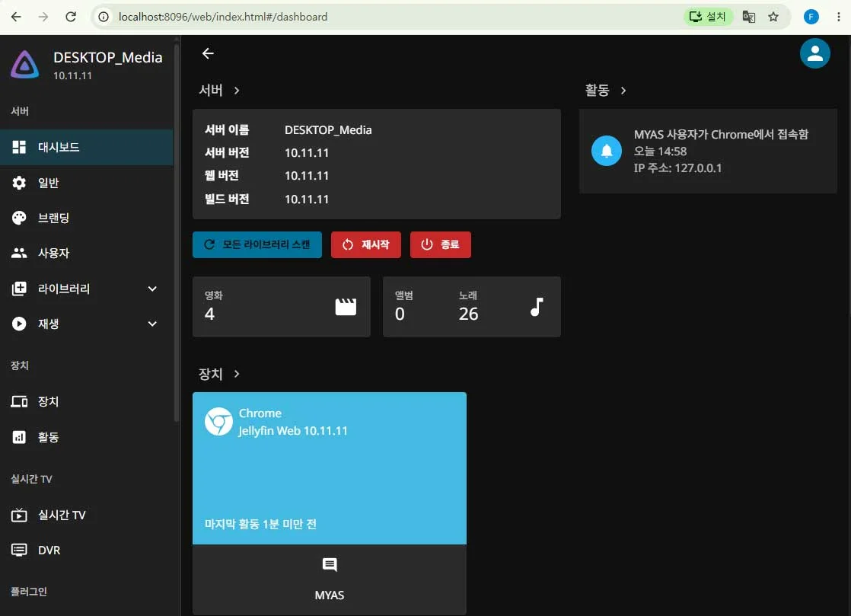Click the 설치 install app button
Viewport: 851px width, 616px height.
coord(708,17)
